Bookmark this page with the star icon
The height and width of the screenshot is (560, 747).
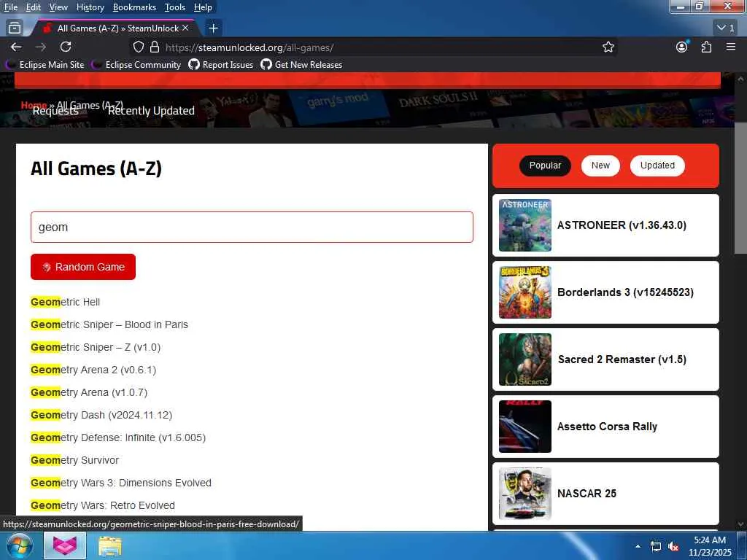(608, 47)
